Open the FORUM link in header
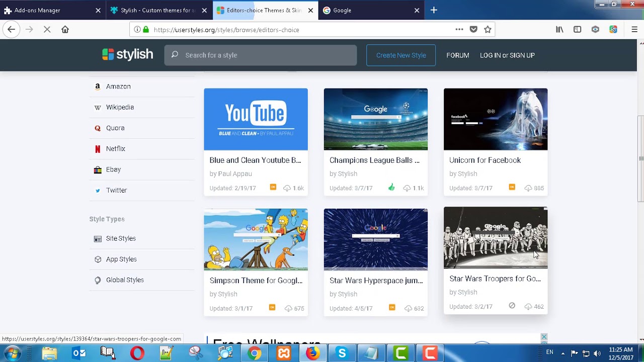 (x=458, y=55)
